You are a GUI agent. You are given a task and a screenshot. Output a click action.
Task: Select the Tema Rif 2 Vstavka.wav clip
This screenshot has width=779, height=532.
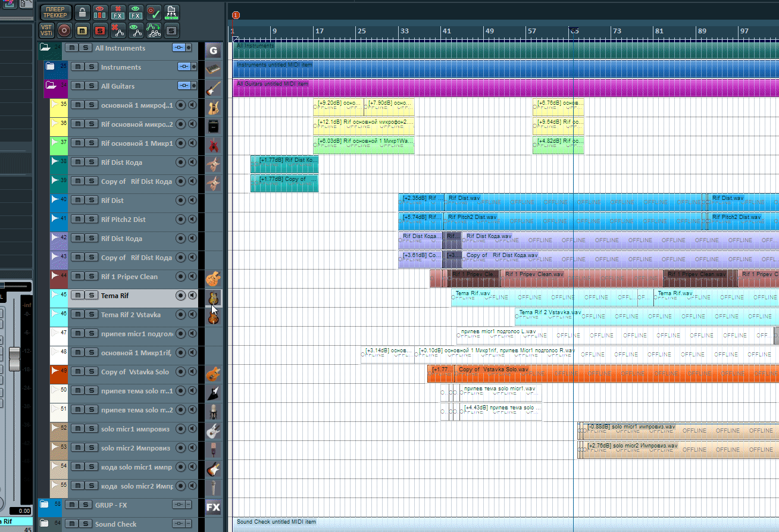click(x=647, y=317)
